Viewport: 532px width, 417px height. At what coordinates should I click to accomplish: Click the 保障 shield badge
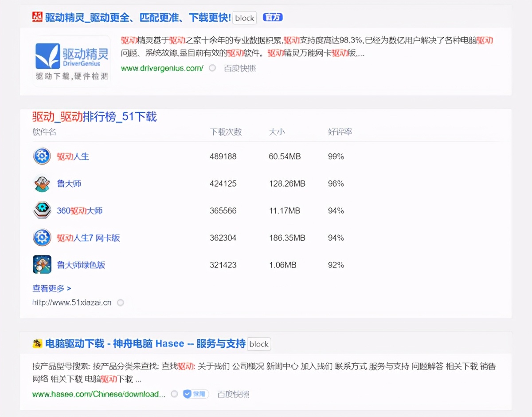(x=196, y=394)
